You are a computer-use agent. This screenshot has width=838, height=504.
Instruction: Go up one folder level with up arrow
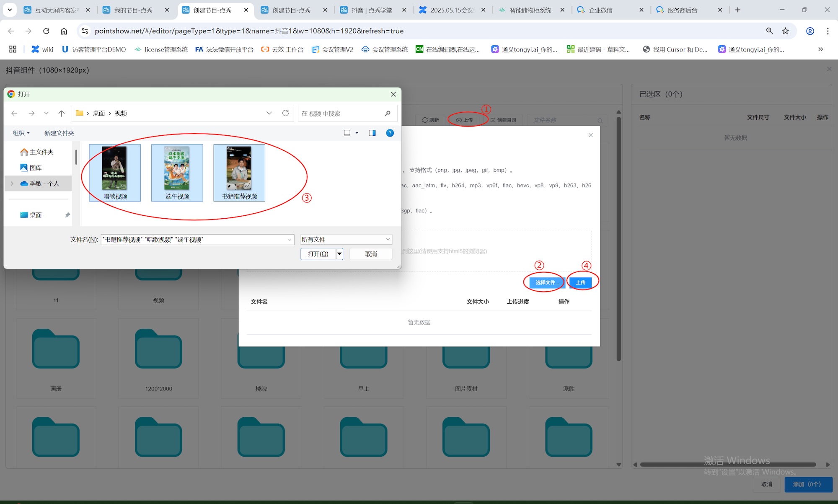[x=62, y=113]
